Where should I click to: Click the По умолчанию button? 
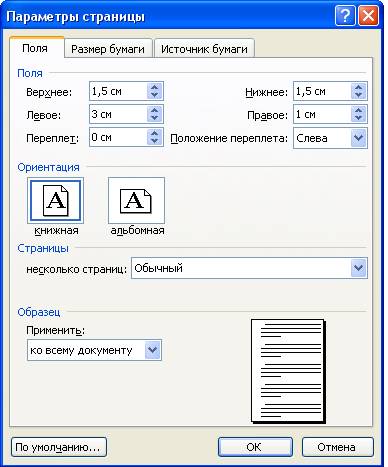click(x=59, y=447)
